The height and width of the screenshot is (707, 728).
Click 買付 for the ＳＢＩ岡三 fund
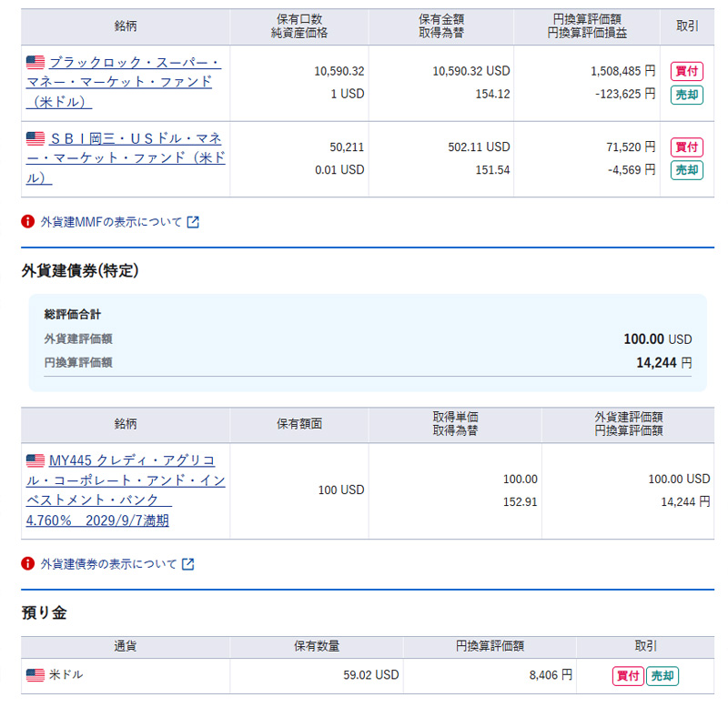(687, 147)
